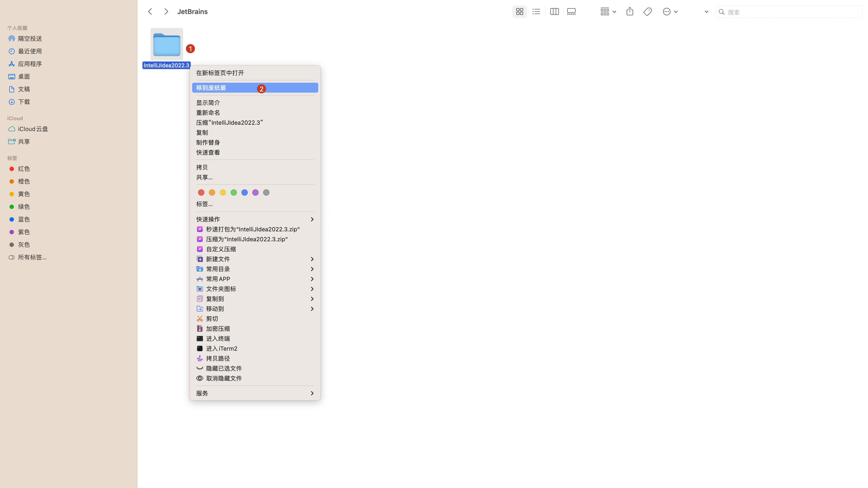
Task: Expand 文件夹图标 submenu
Action: [x=255, y=289]
